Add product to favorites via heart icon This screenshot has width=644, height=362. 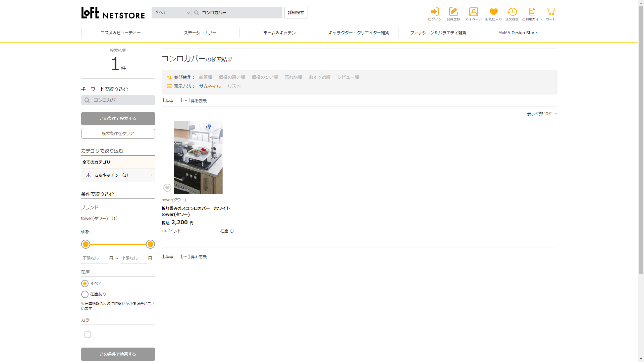(x=167, y=188)
